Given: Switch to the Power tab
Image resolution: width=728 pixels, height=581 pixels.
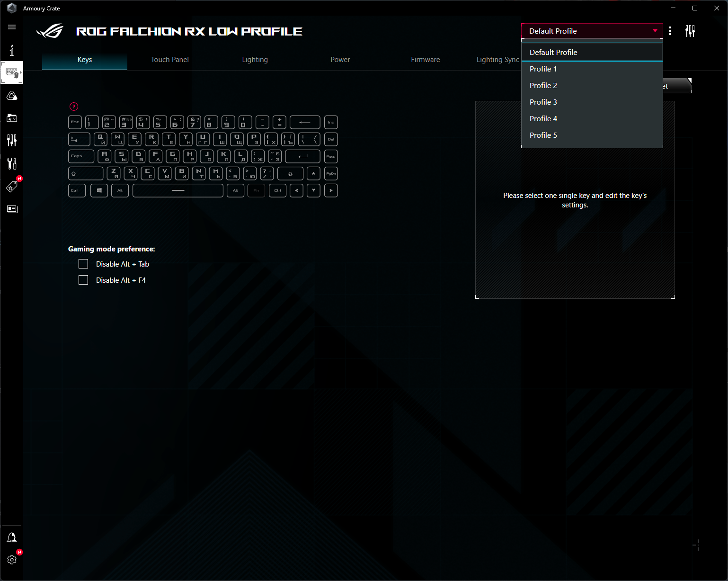Looking at the screenshot, I should click(340, 60).
